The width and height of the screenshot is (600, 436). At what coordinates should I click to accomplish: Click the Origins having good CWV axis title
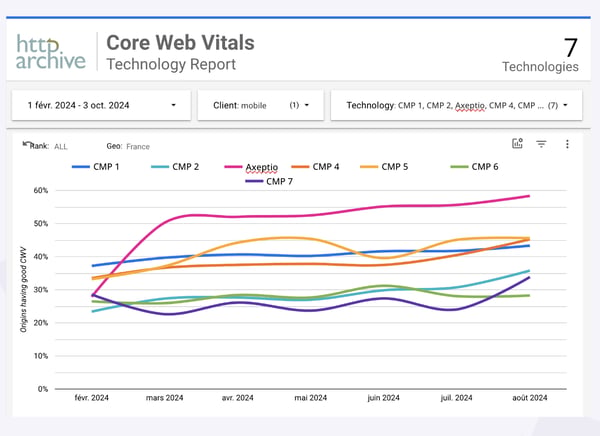click(23, 289)
